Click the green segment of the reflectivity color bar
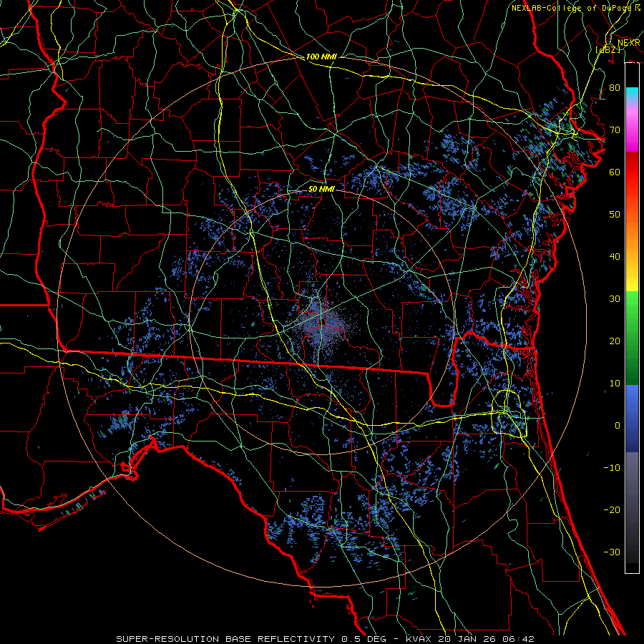 point(632,338)
